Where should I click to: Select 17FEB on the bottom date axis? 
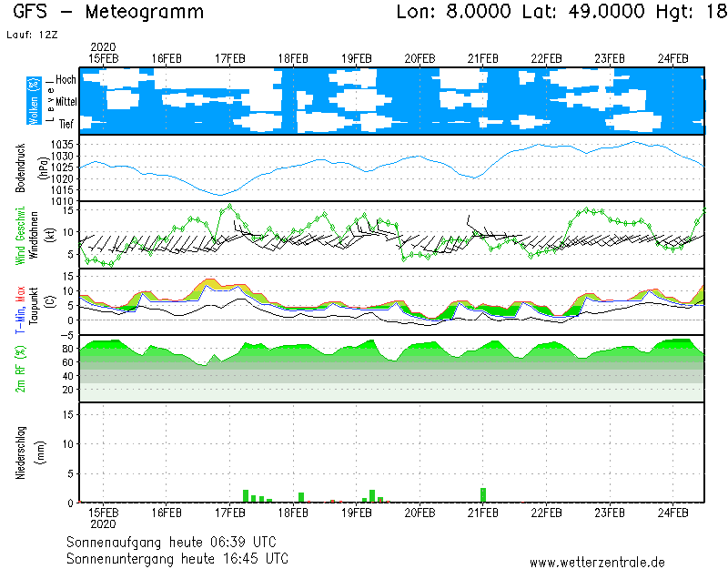coord(230,513)
